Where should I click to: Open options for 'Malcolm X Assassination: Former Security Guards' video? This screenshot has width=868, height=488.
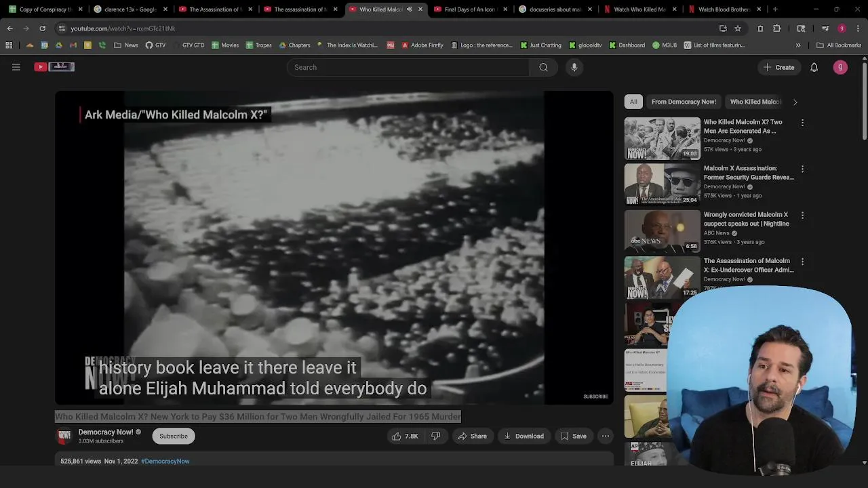tap(802, 169)
